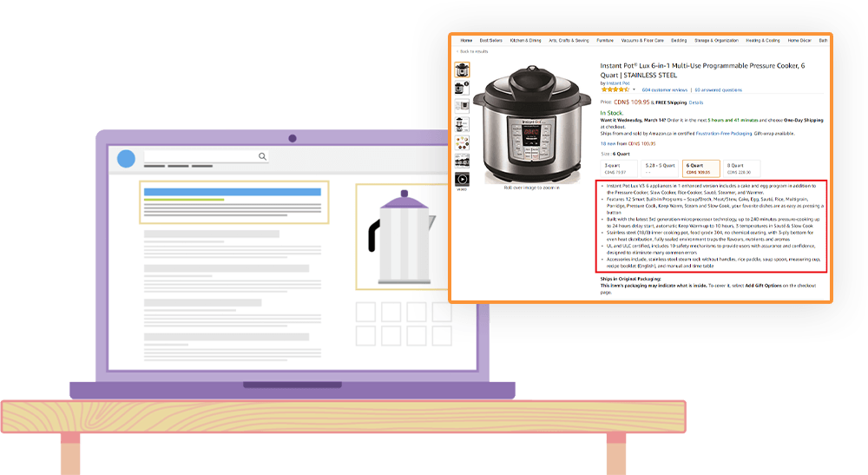Play the product video thumbnail
Screen dimensions: 868x475
463,180
